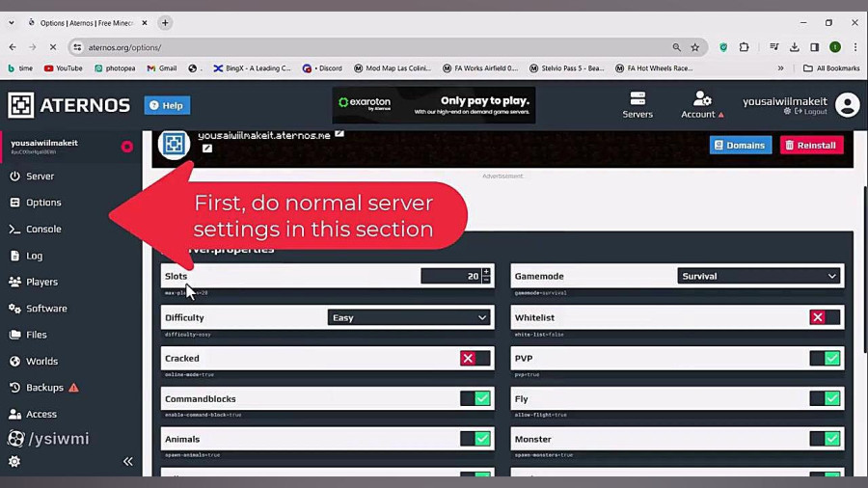Click the Backups history icon

14,388
